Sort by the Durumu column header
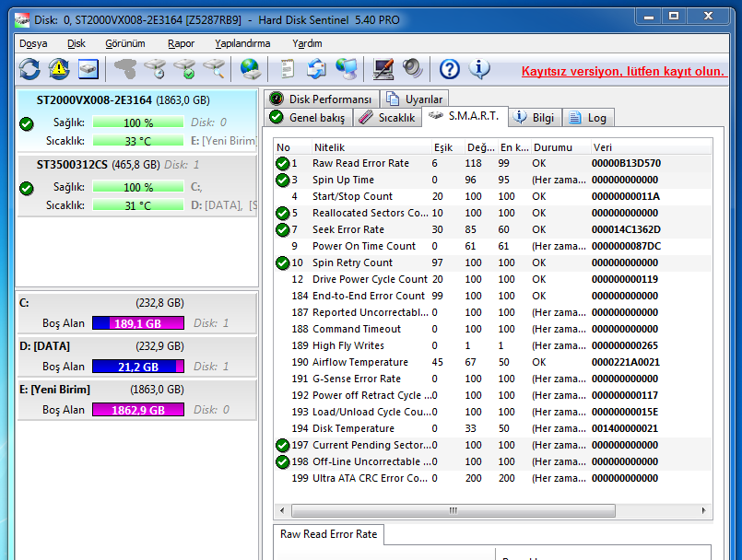This screenshot has width=742, height=560. click(x=560, y=147)
